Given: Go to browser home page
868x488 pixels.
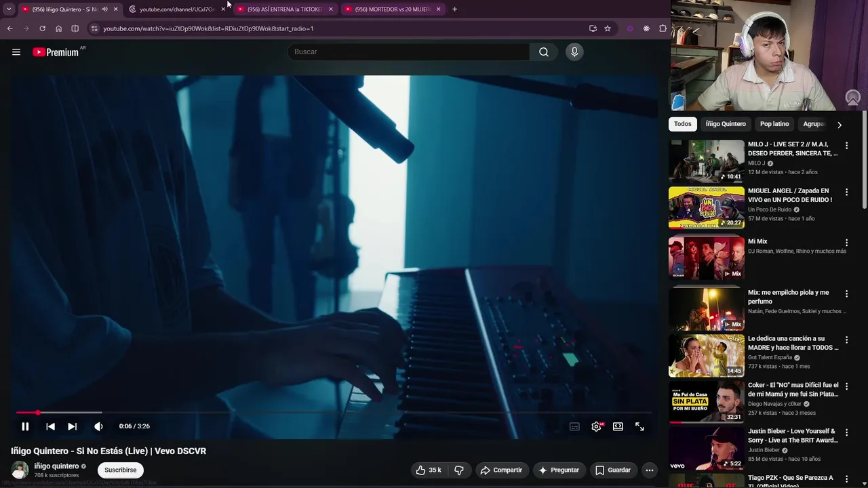Looking at the screenshot, I should point(58,28).
